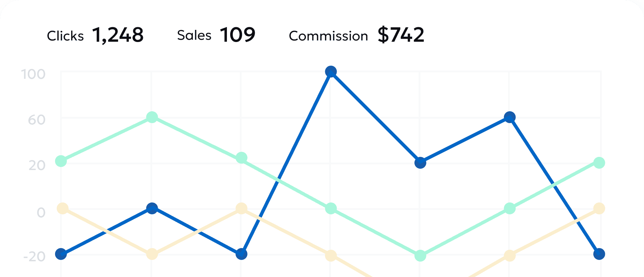Image resolution: width=644 pixels, height=277 pixels.
Task: Select the $742 commission value
Action: [401, 35]
